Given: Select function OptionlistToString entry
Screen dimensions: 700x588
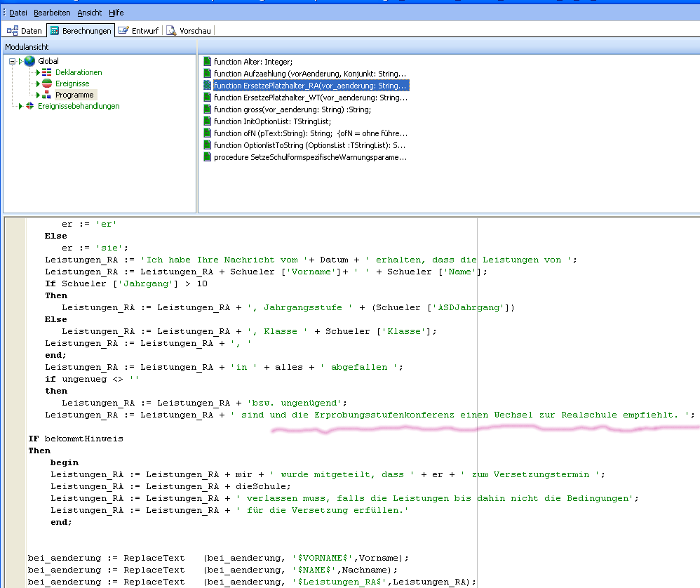Looking at the screenshot, I should pos(310,145).
